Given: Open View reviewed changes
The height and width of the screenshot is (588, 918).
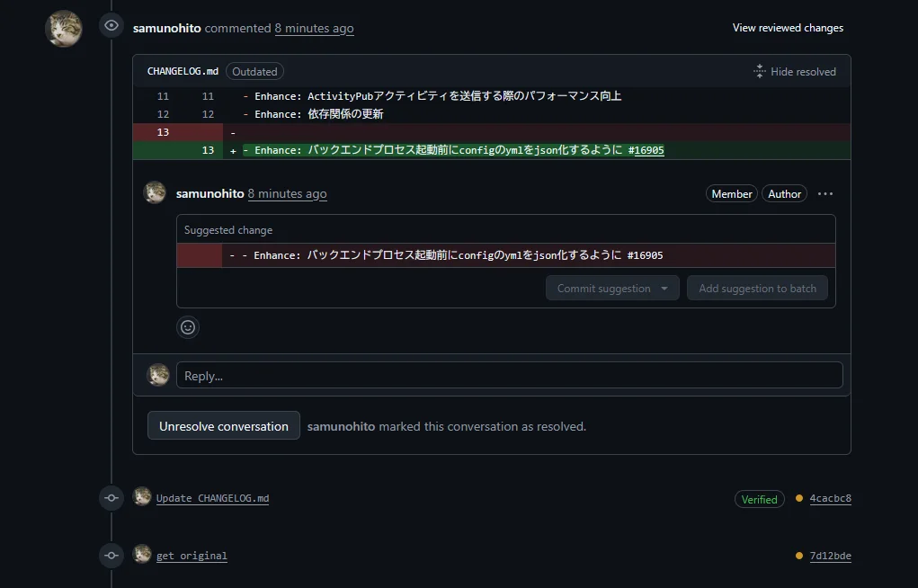Looking at the screenshot, I should pos(788,28).
